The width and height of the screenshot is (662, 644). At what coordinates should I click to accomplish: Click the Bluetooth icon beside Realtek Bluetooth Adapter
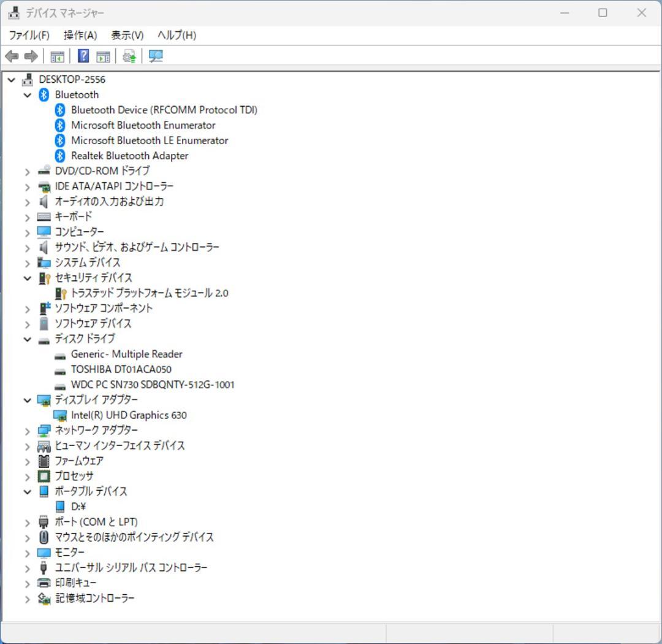click(x=59, y=155)
